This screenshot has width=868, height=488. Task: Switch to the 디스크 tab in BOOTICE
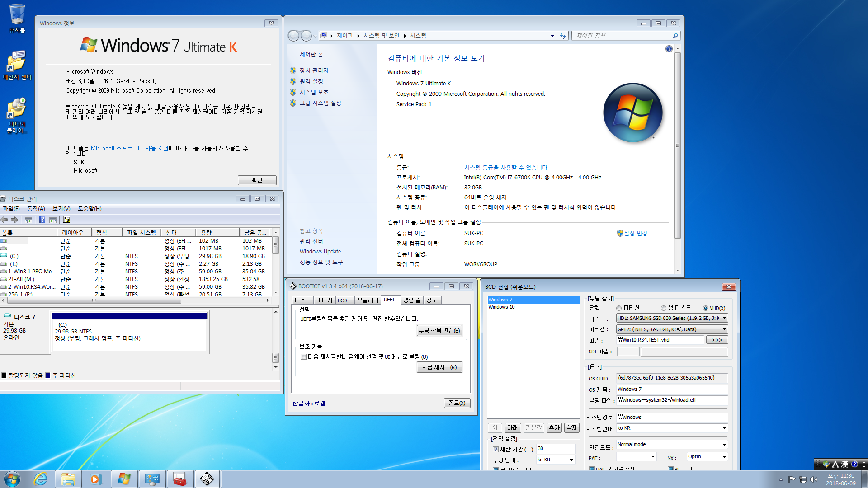coord(303,300)
